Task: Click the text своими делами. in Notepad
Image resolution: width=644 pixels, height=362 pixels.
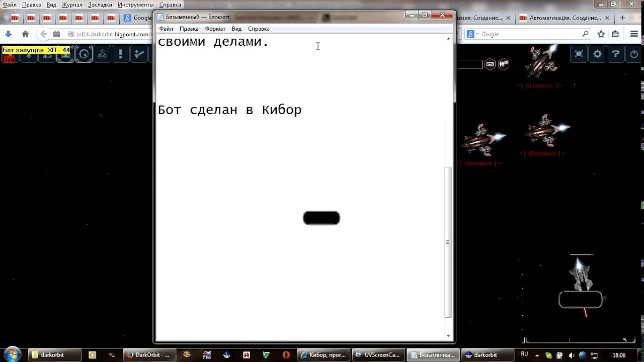Action: (x=213, y=42)
